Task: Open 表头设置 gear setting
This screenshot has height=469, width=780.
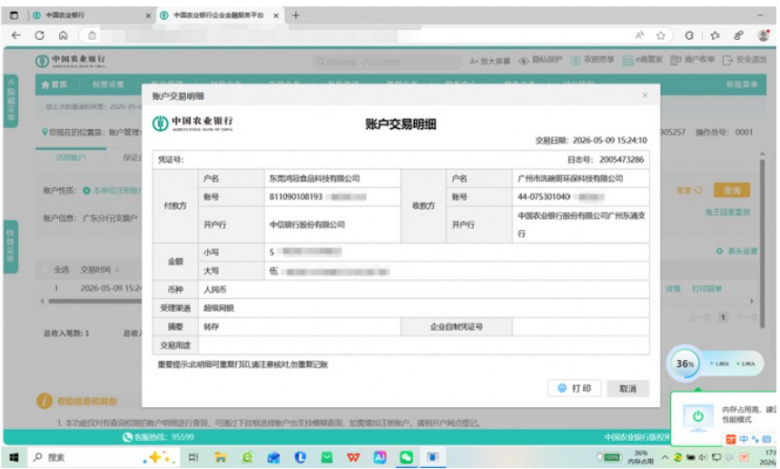Action: click(x=738, y=251)
